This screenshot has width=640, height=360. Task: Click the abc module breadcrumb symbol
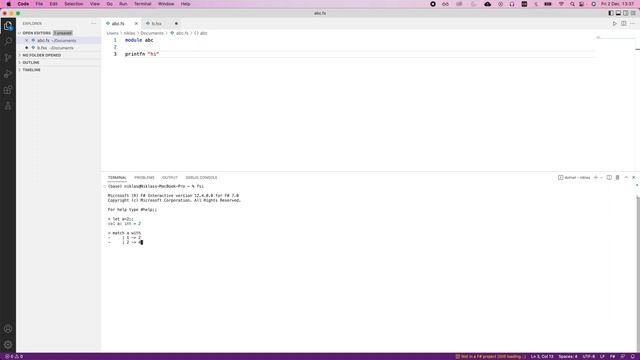201,33
